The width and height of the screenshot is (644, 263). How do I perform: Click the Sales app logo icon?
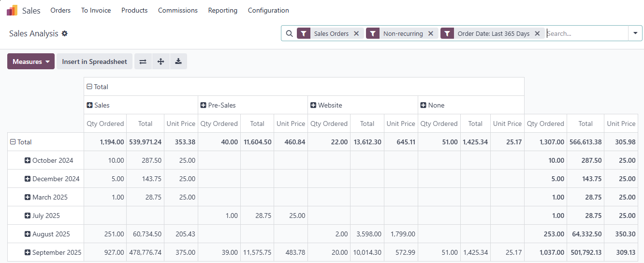point(12,10)
